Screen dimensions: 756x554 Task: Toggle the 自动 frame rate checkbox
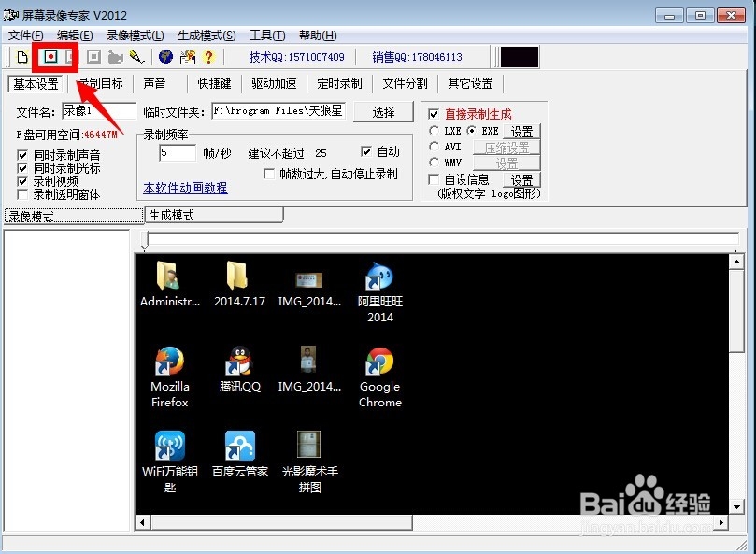pyautogui.click(x=366, y=151)
